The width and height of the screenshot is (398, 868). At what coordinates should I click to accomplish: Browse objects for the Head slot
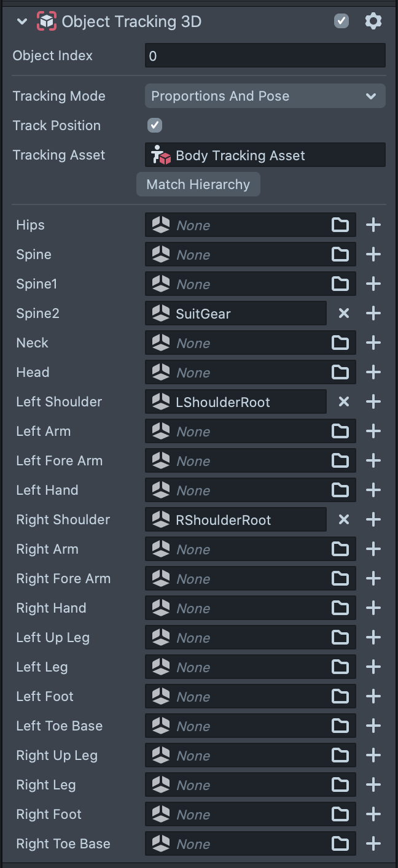(340, 373)
